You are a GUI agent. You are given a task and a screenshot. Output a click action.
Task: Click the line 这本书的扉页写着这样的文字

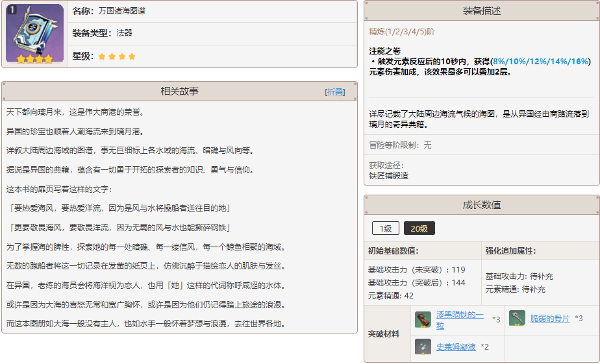(59, 189)
